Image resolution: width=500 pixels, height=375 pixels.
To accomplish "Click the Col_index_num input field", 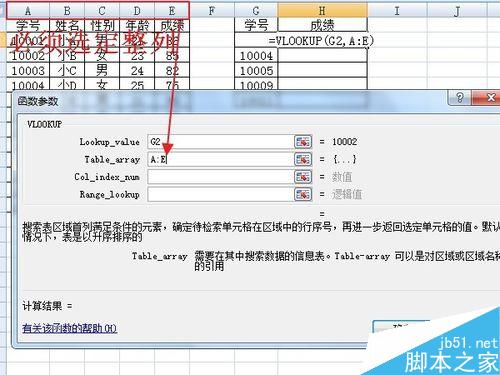I will 220,177.
